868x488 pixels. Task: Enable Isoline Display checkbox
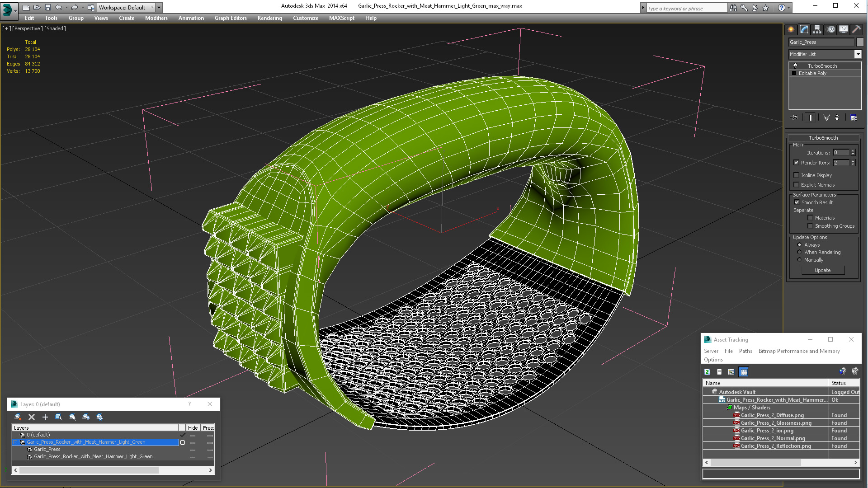[797, 175]
